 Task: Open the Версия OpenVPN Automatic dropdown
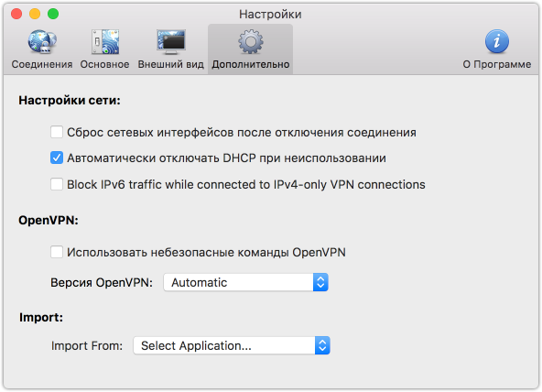[x=245, y=282]
